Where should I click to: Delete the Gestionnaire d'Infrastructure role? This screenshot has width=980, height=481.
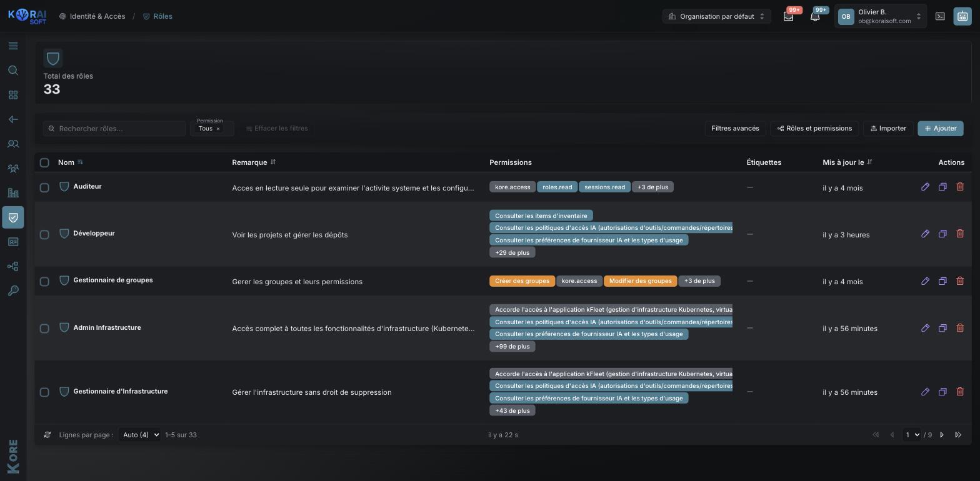pyautogui.click(x=960, y=392)
